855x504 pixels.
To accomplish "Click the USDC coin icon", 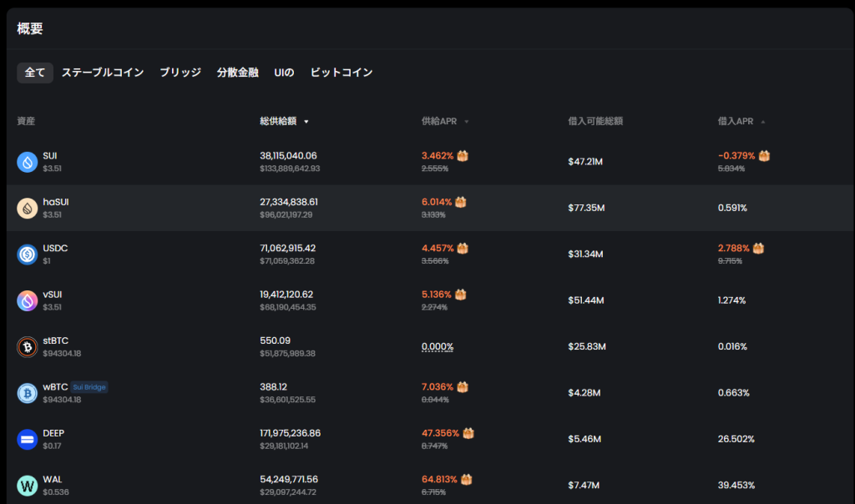I will click(28, 255).
